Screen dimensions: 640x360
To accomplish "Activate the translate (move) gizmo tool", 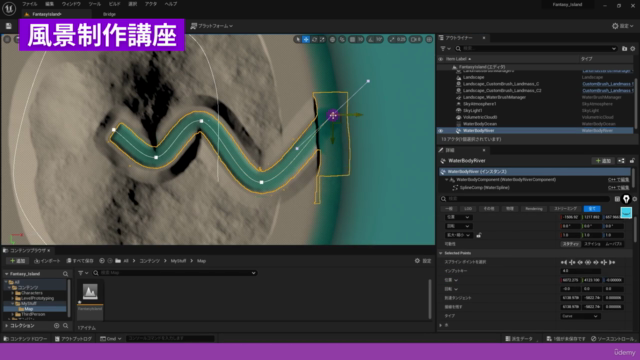I will tap(306, 39).
